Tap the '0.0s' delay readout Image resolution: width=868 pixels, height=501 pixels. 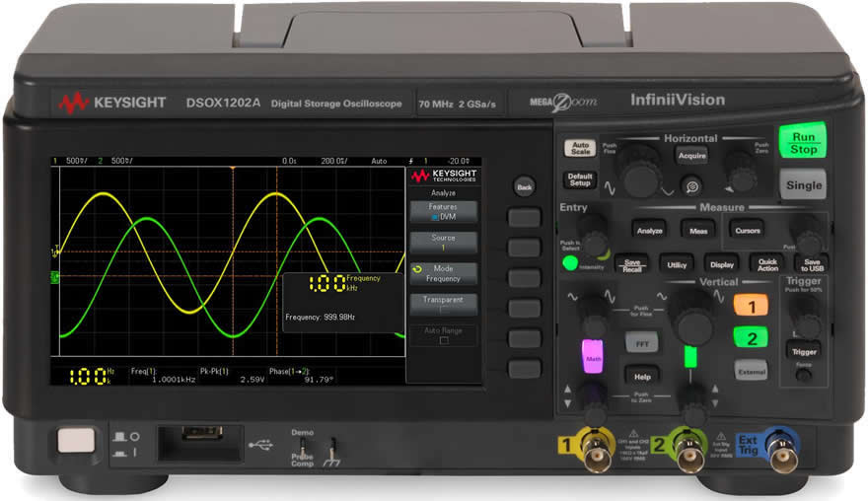click(x=289, y=161)
